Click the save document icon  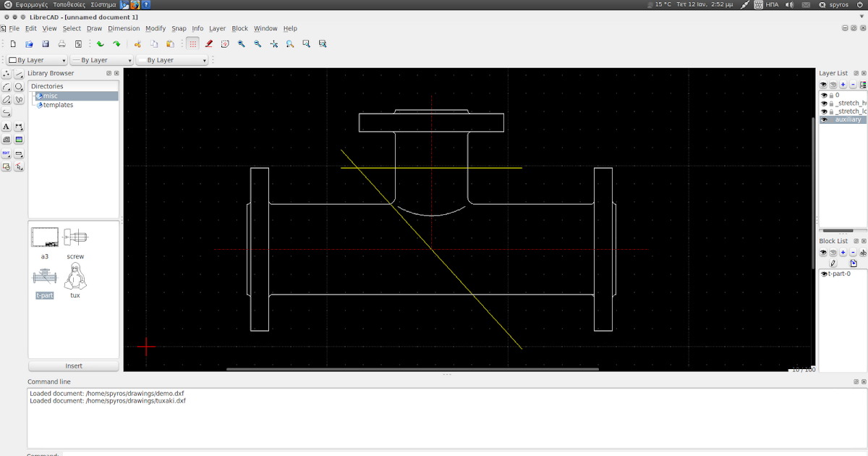click(x=46, y=44)
